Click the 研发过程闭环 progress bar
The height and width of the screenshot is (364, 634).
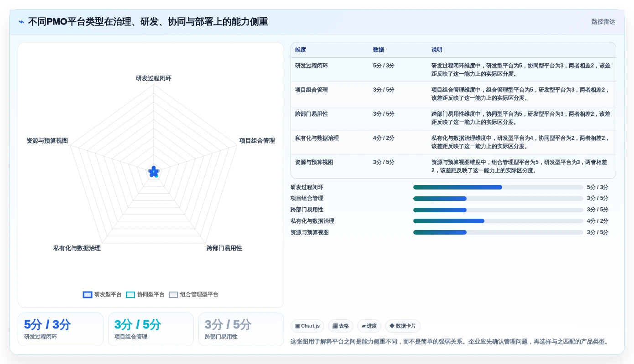click(498, 187)
